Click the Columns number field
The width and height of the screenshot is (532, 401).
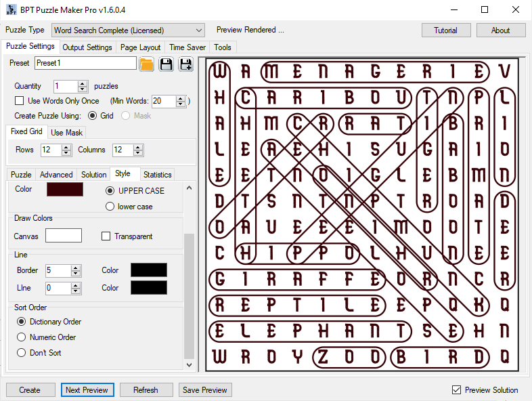point(123,150)
